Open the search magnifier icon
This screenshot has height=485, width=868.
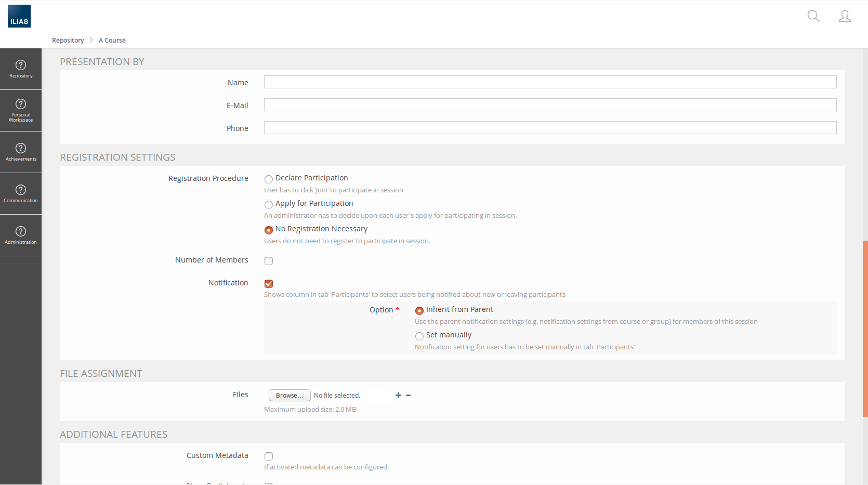(x=813, y=16)
